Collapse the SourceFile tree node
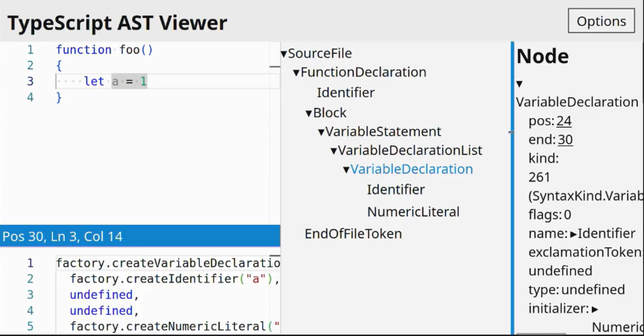Screen dimensions: 644x336 click(x=284, y=54)
